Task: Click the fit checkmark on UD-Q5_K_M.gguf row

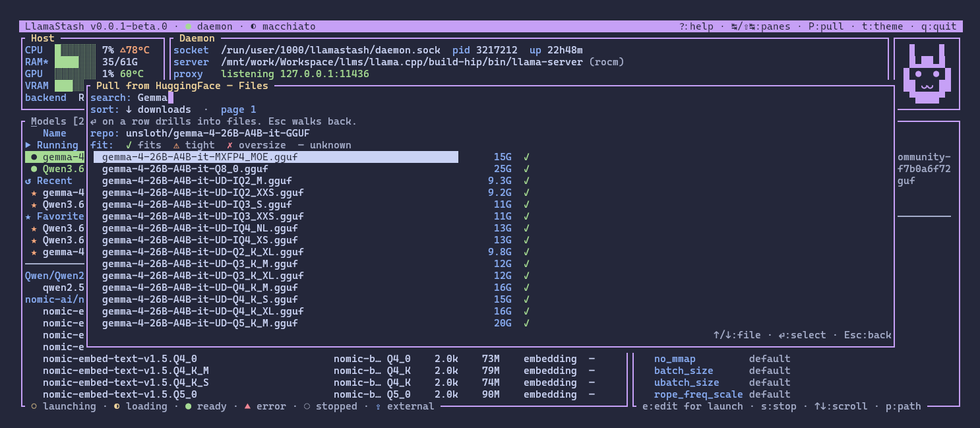Action: [x=526, y=323]
